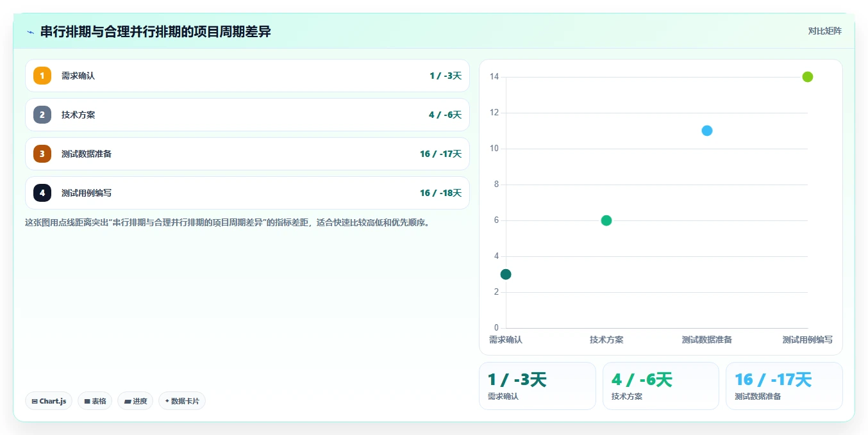Click the green chart point for 技术方案

pos(606,220)
